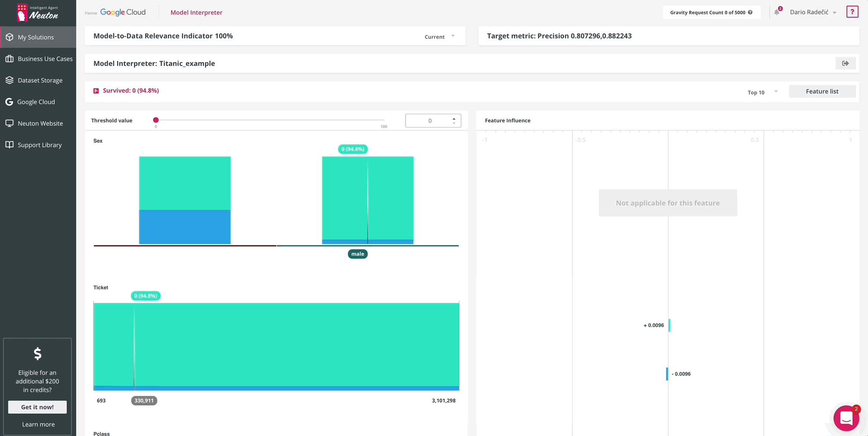868x436 pixels.
Task: Click the male label pill
Action: point(358,254)
